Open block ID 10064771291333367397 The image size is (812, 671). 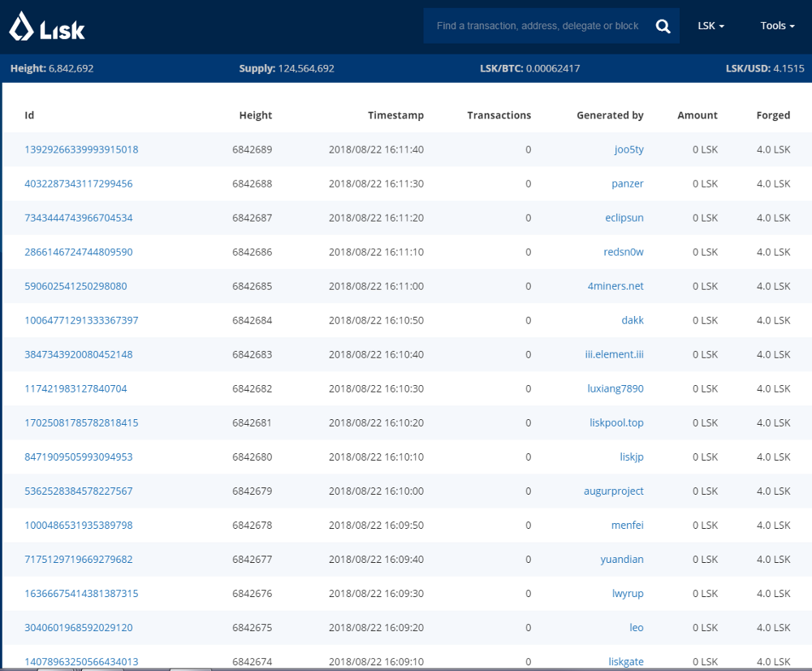coord(81,321)
